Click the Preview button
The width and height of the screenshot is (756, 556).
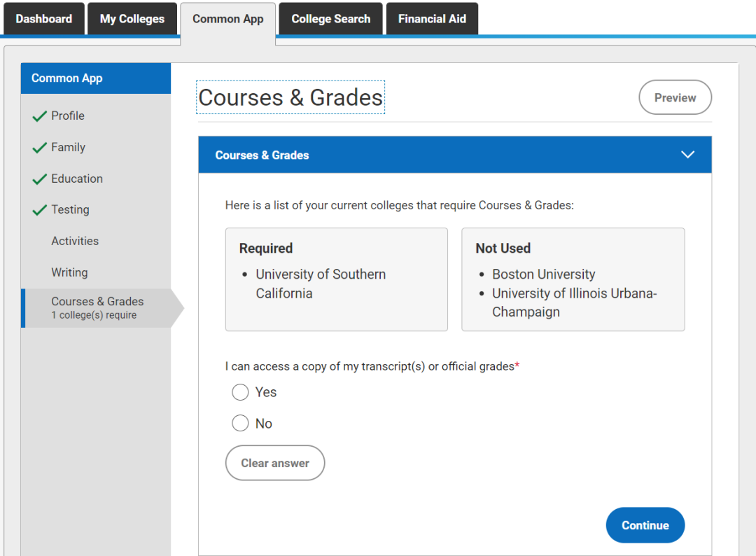(675, 98)
